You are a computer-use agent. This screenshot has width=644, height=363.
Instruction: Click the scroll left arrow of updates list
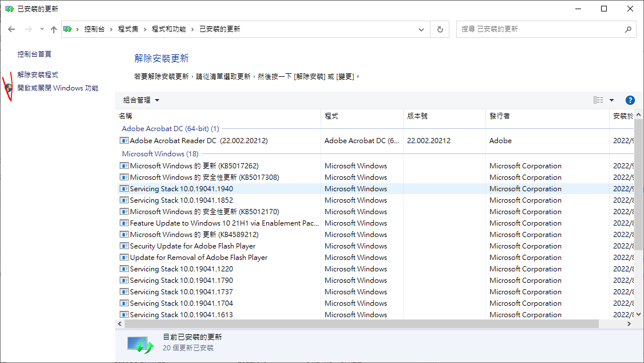tap(120, 324)
